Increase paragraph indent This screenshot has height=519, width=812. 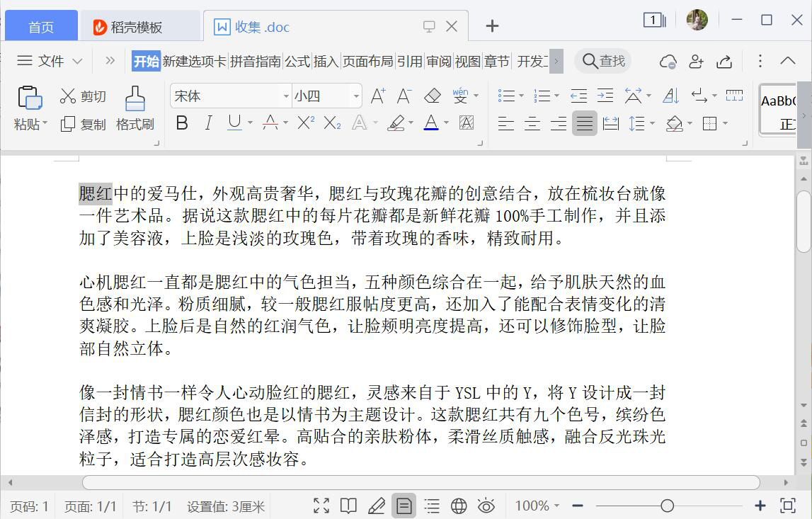(x=605, y=96)
